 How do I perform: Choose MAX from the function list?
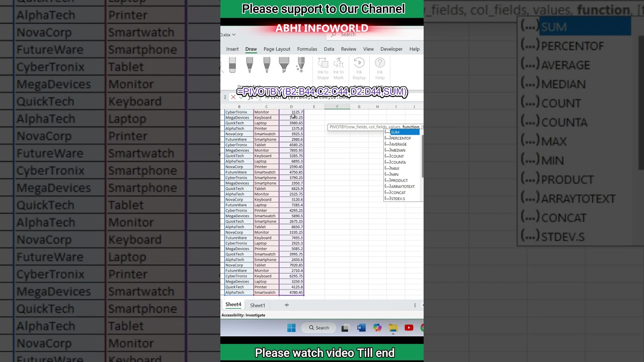401,168
